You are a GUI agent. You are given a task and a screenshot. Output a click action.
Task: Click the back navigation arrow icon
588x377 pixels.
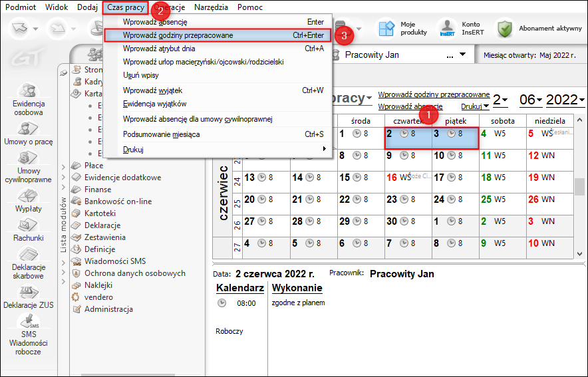[19, 28]
